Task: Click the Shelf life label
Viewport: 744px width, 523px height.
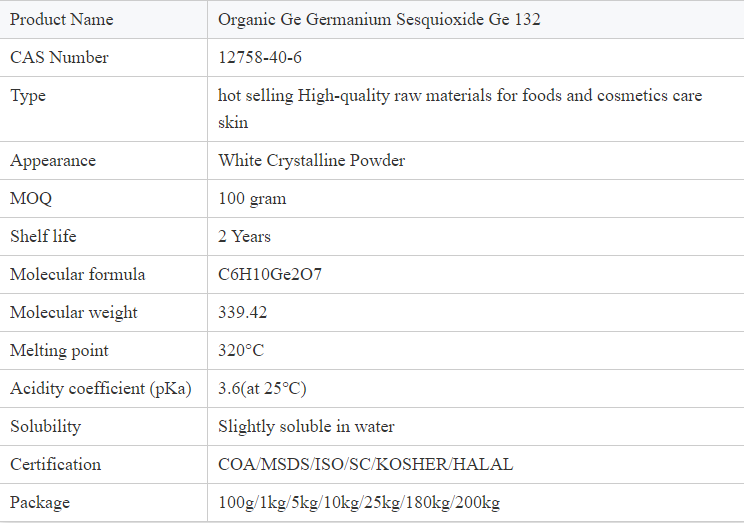Action: tap(43, 236)
